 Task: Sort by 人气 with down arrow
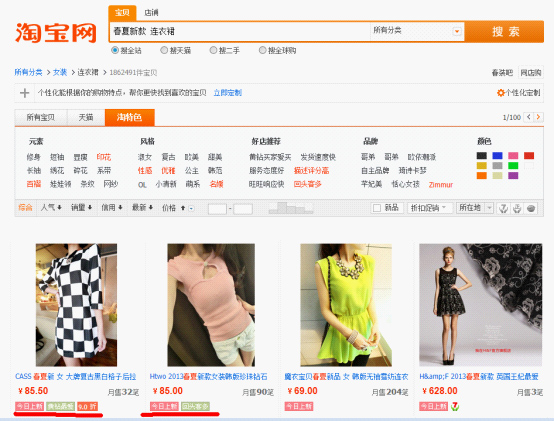tap(51, 208)
